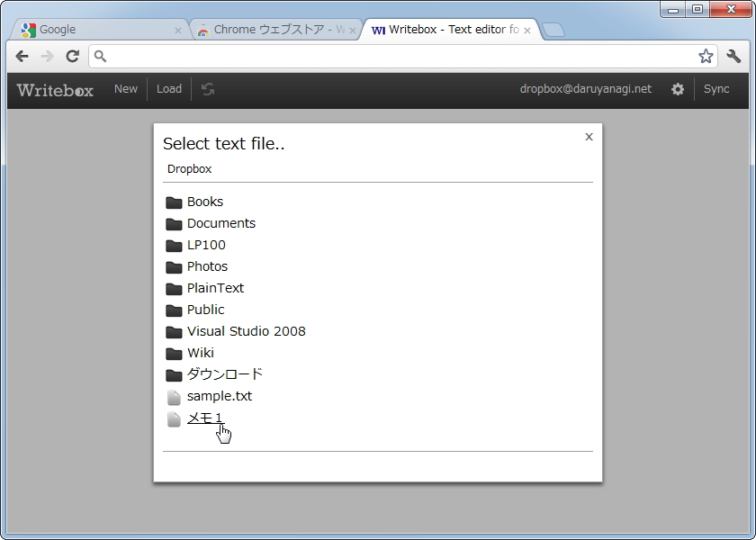Image resolution: width=756 pixels, height=540 pixels.
Task: Click the browser back arrow
Action: (x=22, y=57)
